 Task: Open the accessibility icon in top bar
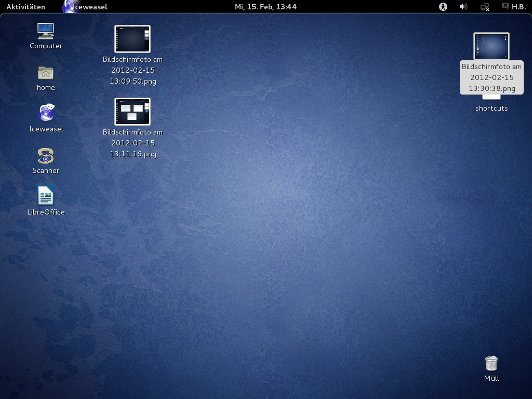[443, 7]
